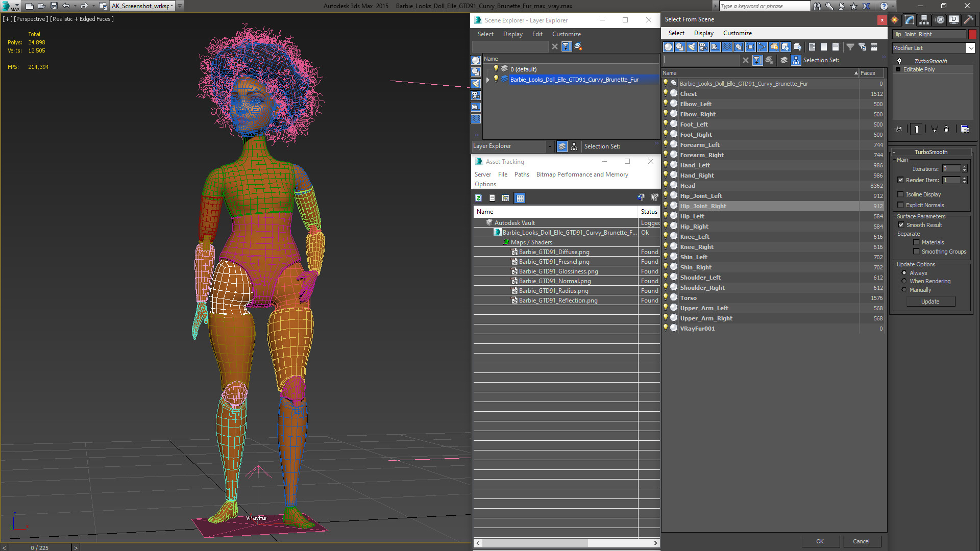Screen dimensions: 980x551
Task: Open Select menu in Scene Explorer
Action: (x=485, y=34)
